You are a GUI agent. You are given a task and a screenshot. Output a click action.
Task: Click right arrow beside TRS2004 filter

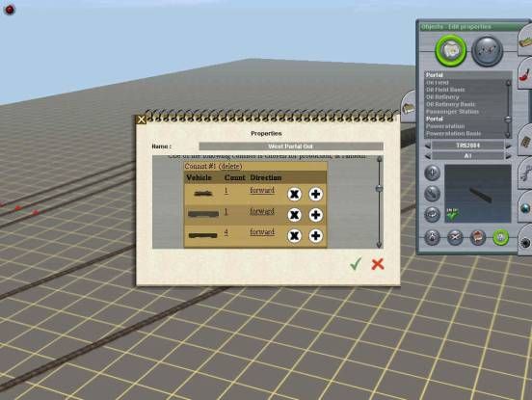[x=508, y=146]
